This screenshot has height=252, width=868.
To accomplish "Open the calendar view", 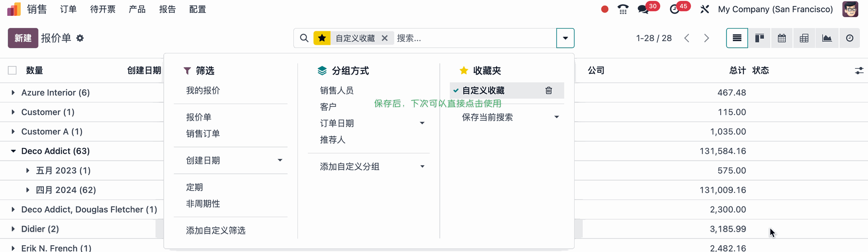I will pyautogui.click(x=782, y=38).
